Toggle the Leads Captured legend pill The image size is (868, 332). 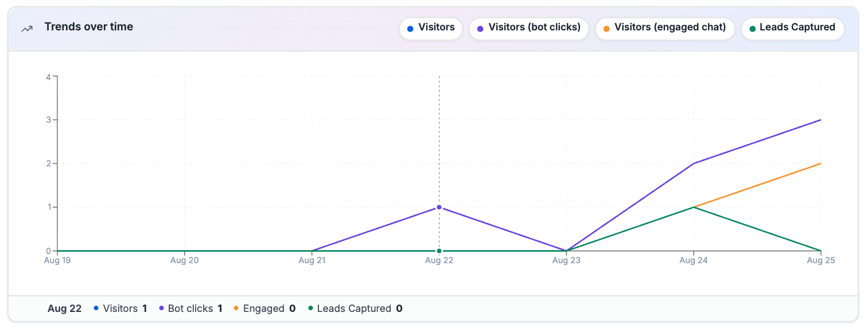coord(792,29)
